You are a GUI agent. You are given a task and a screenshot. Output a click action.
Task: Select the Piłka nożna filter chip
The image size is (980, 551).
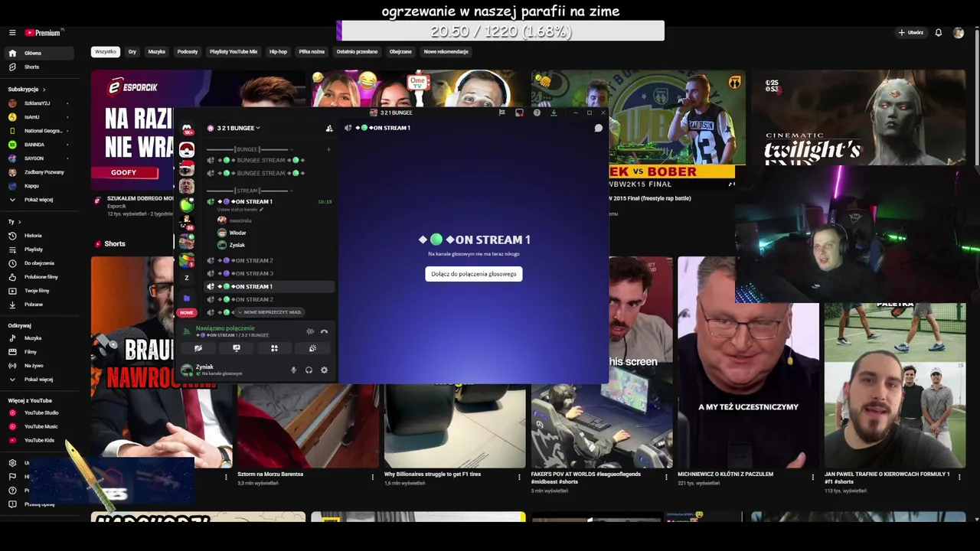312,52
